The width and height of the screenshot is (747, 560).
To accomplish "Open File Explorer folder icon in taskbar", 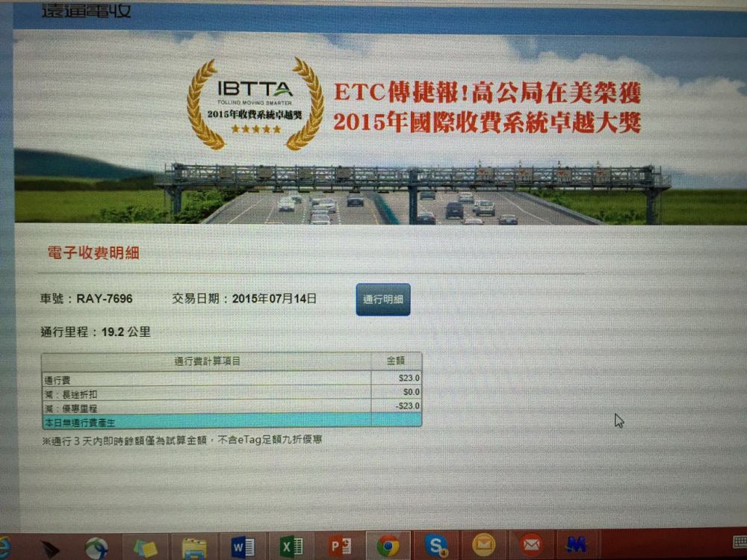I will pyautogui.click(x=194, y=547).
